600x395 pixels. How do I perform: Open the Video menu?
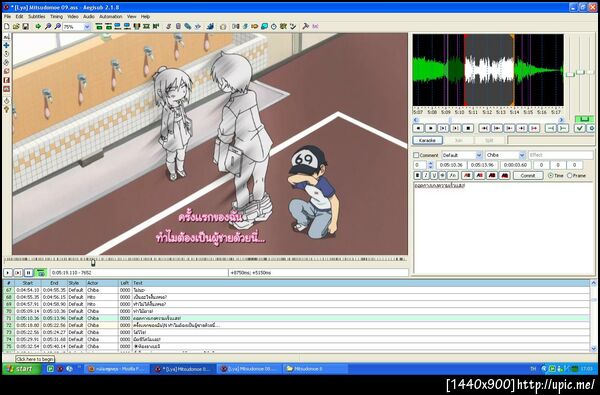click(73, 17)
